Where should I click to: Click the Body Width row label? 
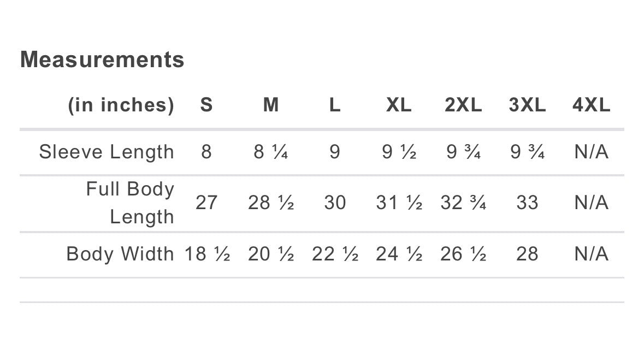pos(120,254)
